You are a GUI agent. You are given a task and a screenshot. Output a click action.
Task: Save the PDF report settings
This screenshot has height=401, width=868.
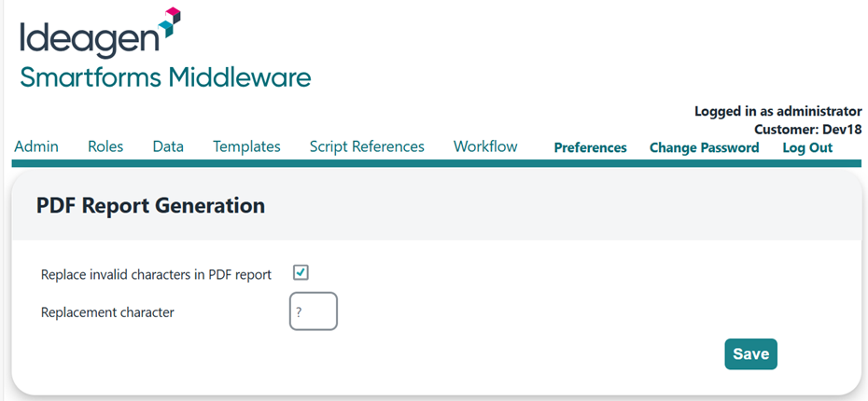coord(750,353)
